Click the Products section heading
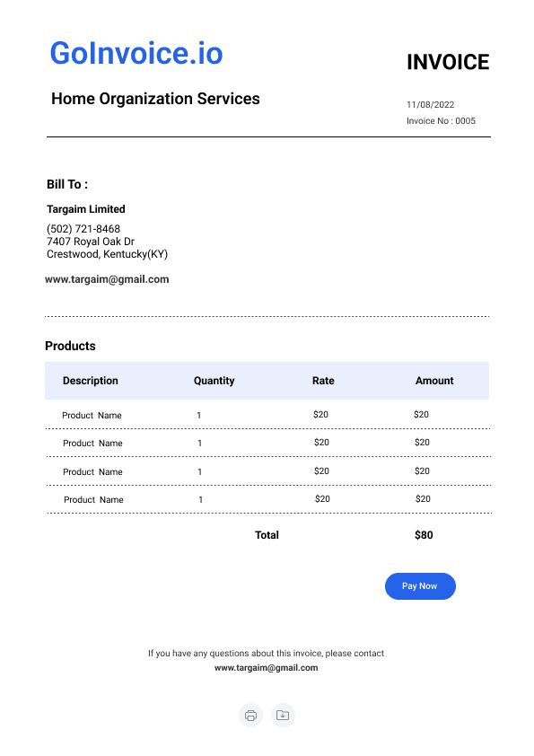The height and width of the screenshot is (756, 534). click(x=70, y=346)
